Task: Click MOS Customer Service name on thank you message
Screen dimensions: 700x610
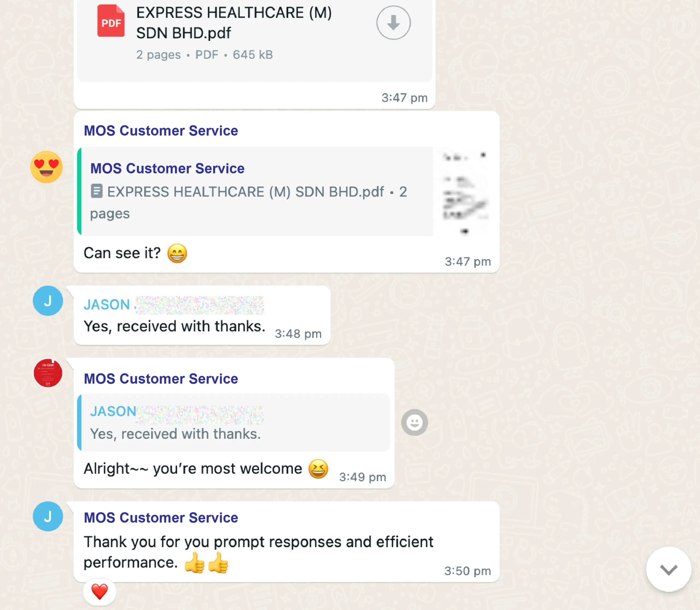Action: point(161,518)
